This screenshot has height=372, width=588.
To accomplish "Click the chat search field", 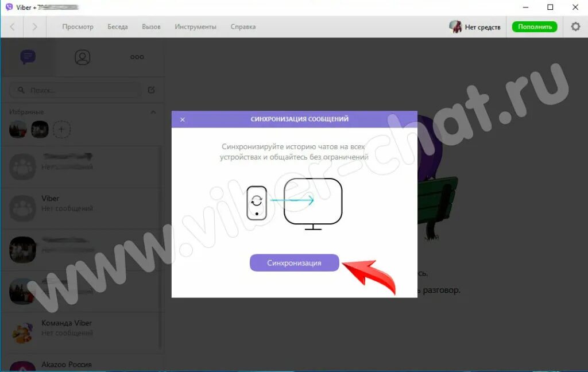I will tap(75, 90).
